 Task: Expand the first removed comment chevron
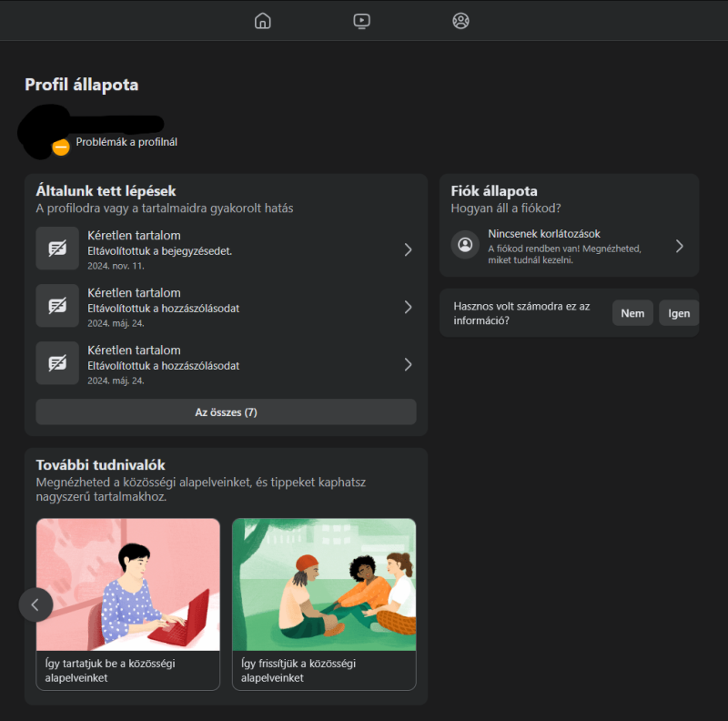[408, 307]
